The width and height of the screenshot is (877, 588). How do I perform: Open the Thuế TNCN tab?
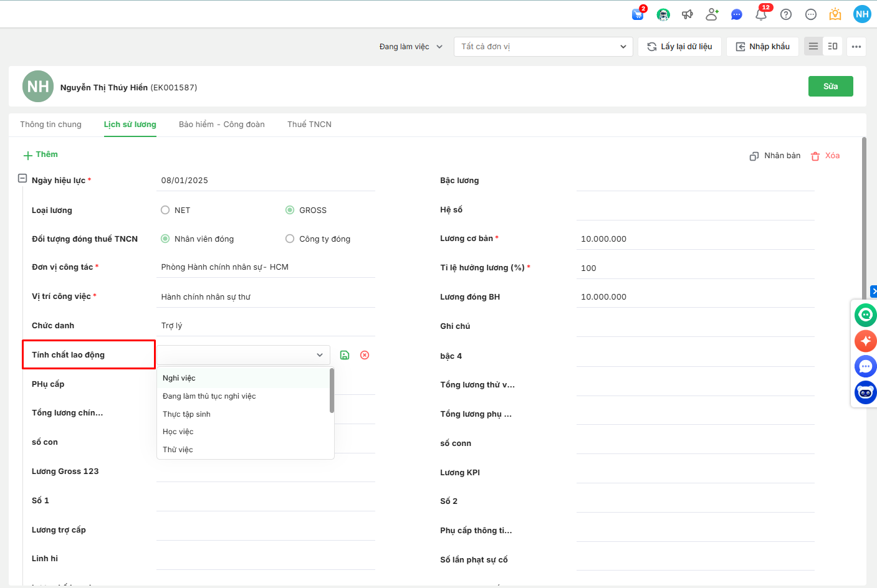(x=309, y=125)
